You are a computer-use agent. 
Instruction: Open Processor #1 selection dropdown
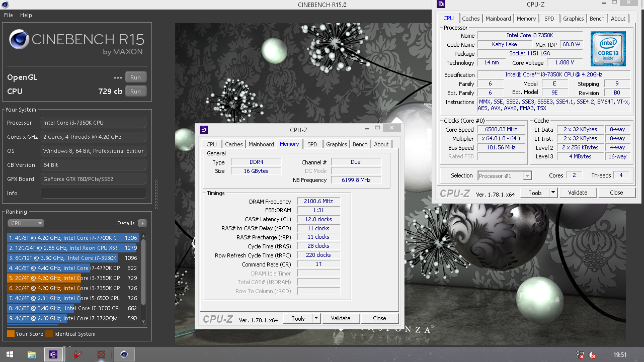[x=504, y=175]
